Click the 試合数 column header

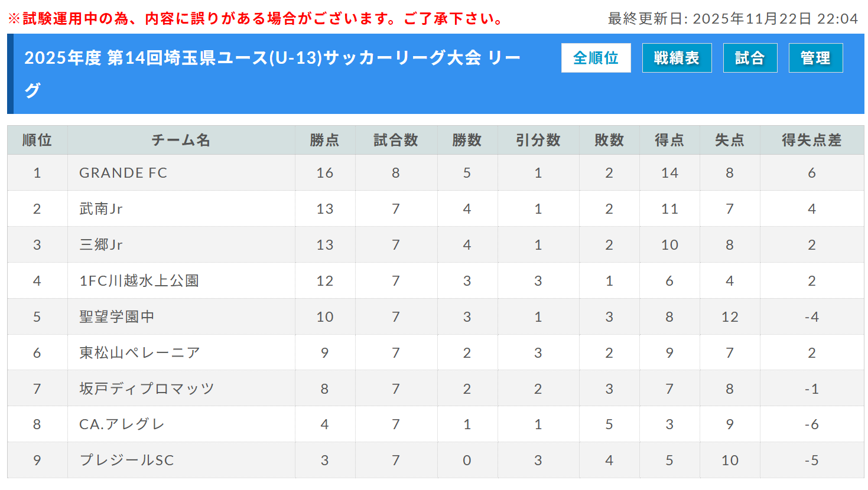(x=396, y=141)
